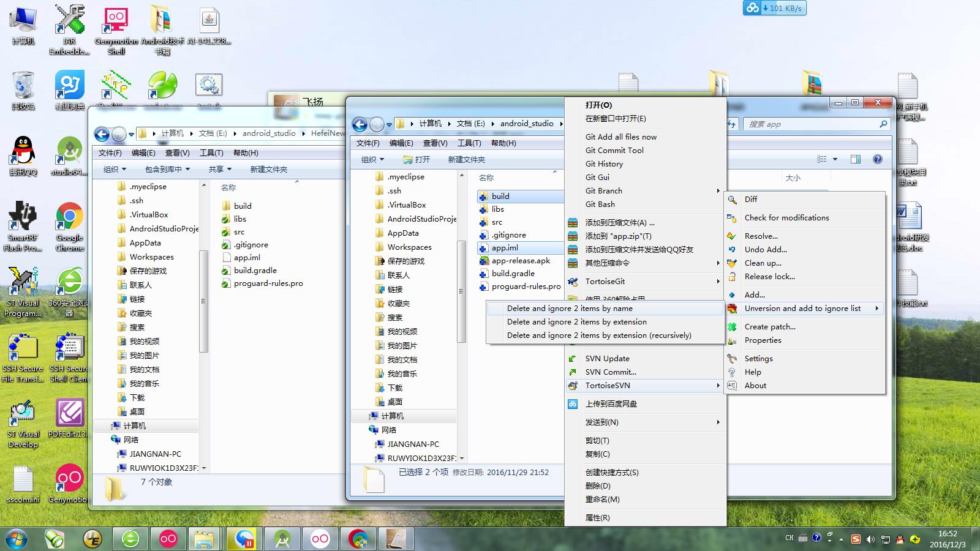Viewport: 980px width, 551px height.
Task: Open the PDFEdit desktop shortcut
Action: [69, 418]
